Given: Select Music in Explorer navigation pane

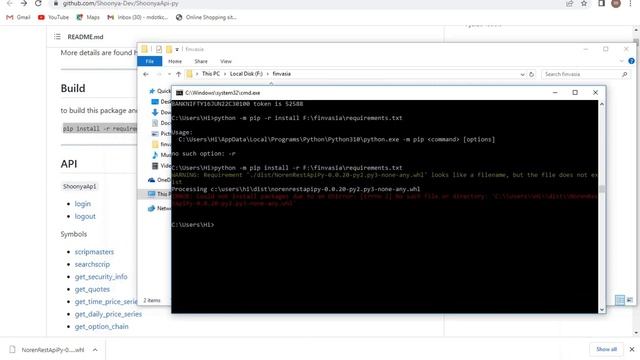Looking at the screenshot, I should coord(161,155).
